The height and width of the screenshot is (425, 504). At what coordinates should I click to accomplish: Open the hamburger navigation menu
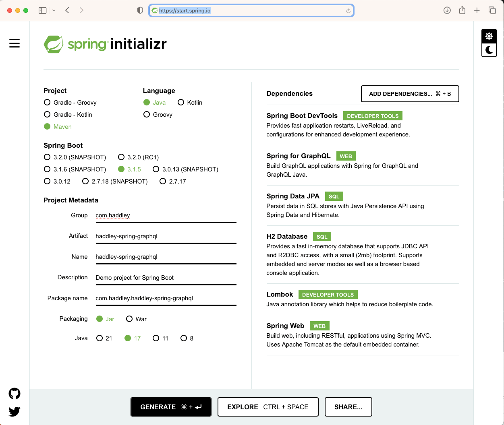(x=15, y=43)
